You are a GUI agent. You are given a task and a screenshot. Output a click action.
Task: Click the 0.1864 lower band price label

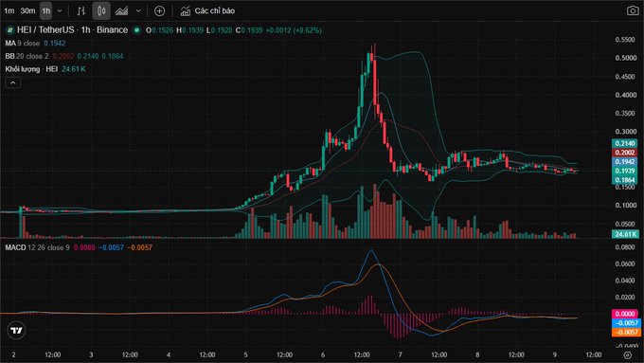click(x=625, y=180)
